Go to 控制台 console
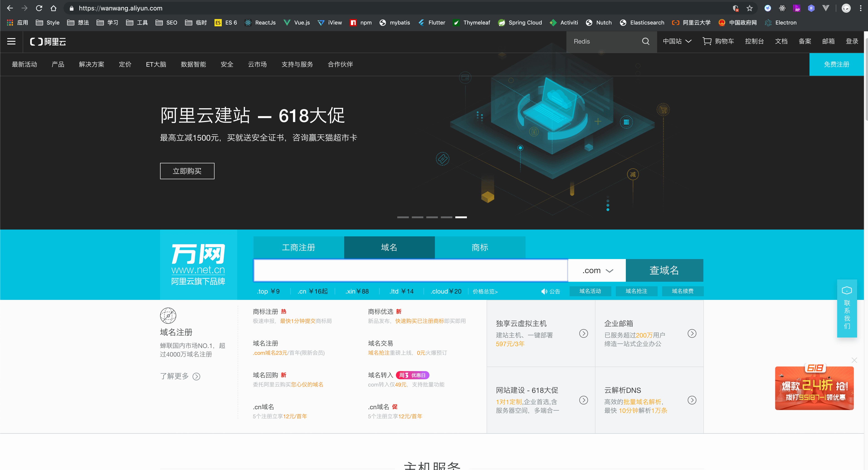The height and width of the screenshot is (470, 868). [x=754, y=41]
